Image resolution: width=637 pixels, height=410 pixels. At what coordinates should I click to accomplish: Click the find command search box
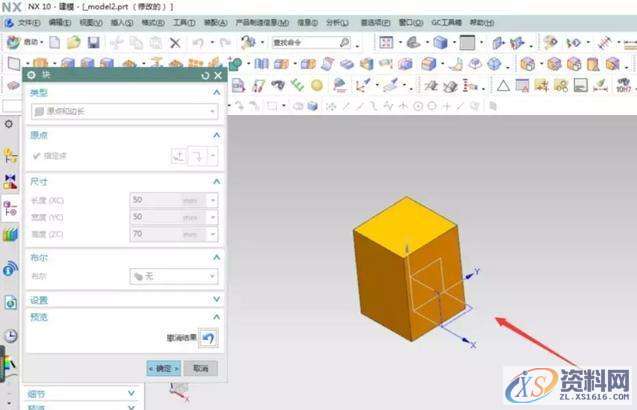click(310, 42)
